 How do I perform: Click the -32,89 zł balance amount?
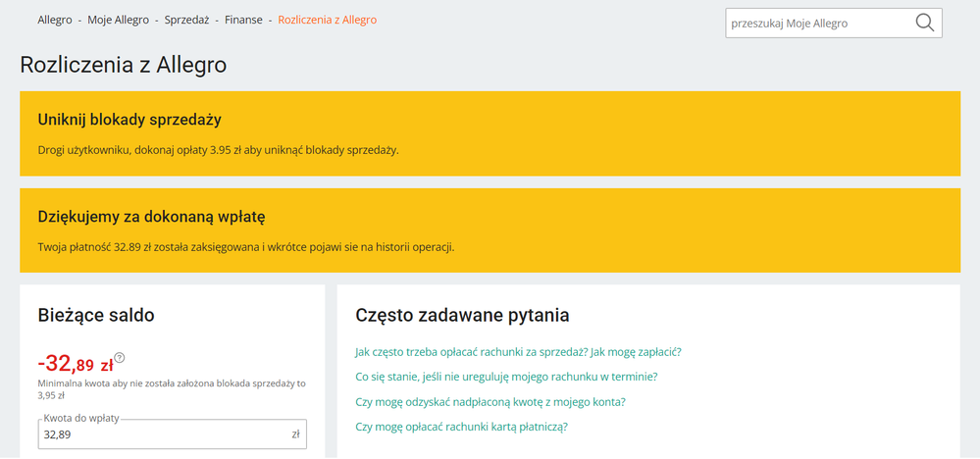76,363
